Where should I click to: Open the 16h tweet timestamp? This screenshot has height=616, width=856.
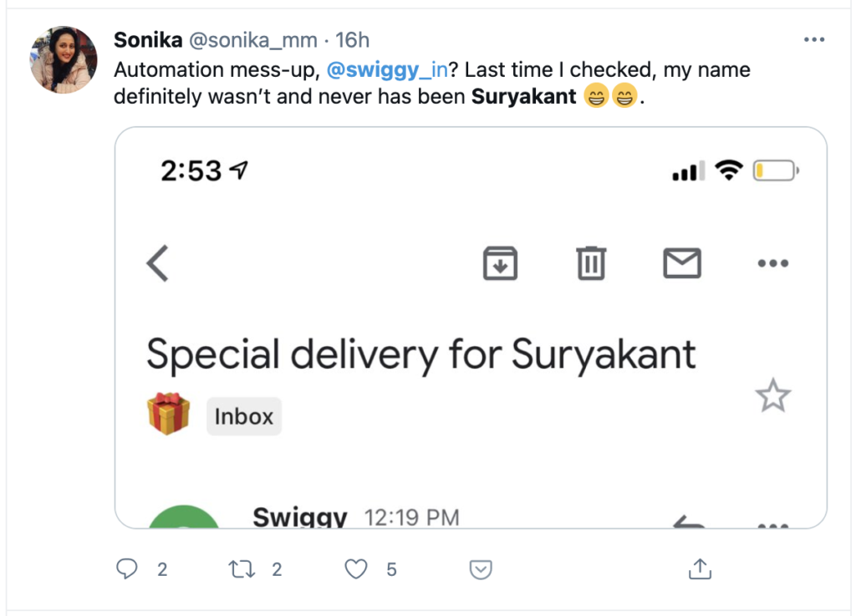coord(352,40)
